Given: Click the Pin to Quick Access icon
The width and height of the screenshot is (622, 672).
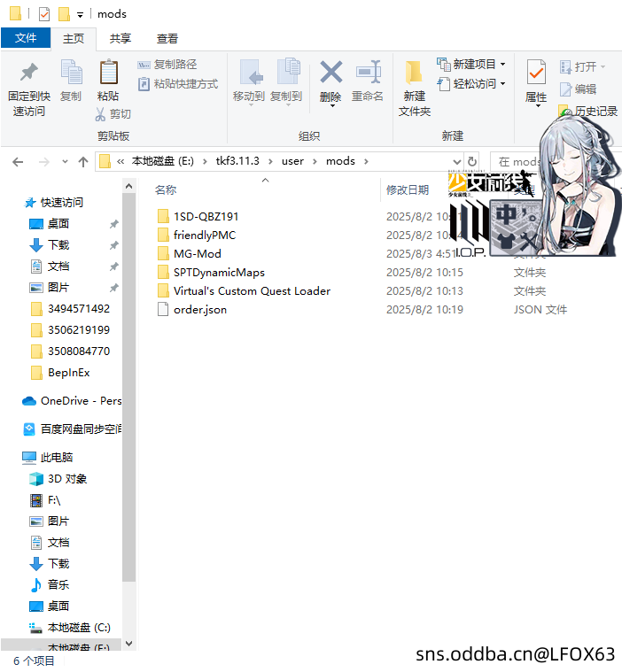Looking at the screenshot, I should (29, 73).
